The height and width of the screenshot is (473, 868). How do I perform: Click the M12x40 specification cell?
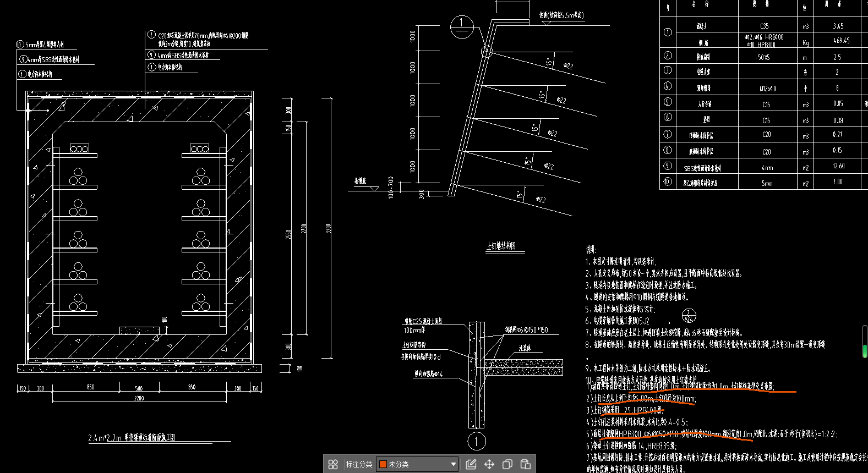click(767, 88)
